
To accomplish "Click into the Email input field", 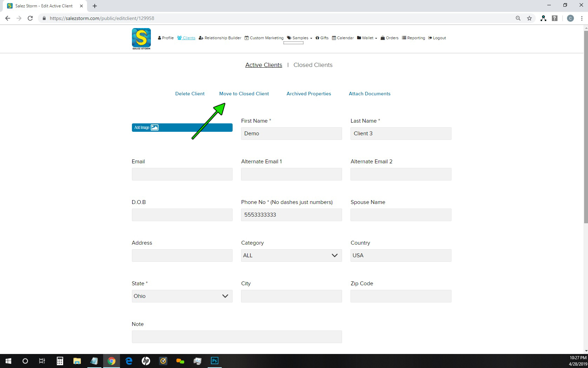I will pos(182,174).
